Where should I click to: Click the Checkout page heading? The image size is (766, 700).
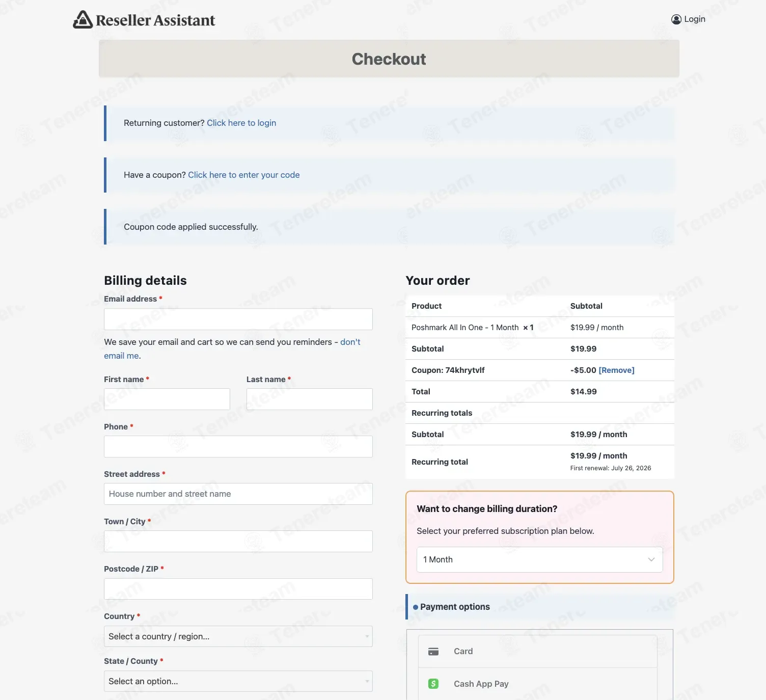click(x=389, y=59)
